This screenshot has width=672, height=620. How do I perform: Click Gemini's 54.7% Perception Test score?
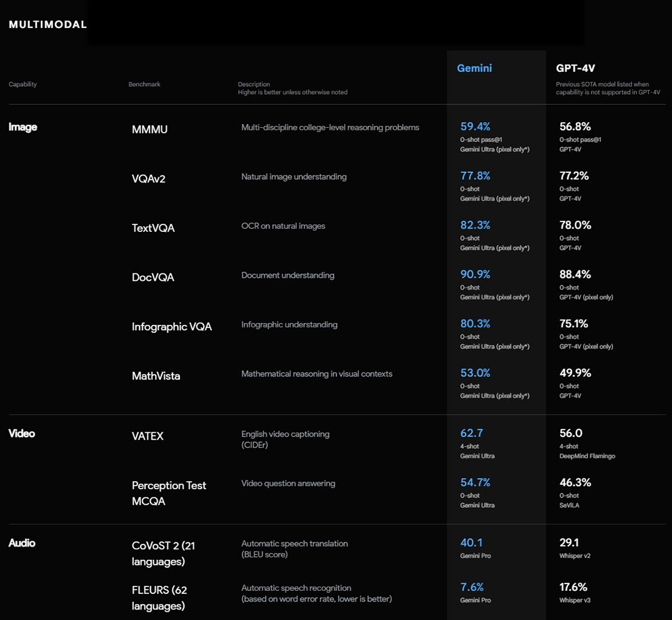475,482
